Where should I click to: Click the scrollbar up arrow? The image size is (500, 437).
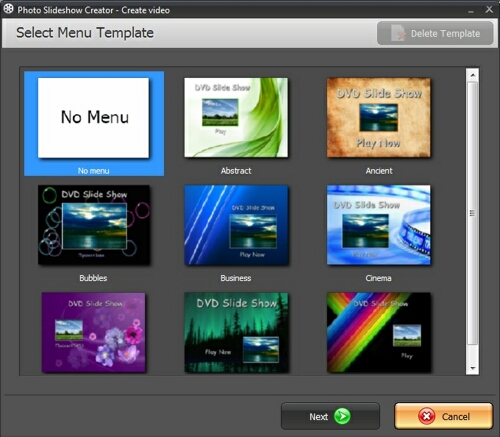pyautogui.click(x=473, y=75)
